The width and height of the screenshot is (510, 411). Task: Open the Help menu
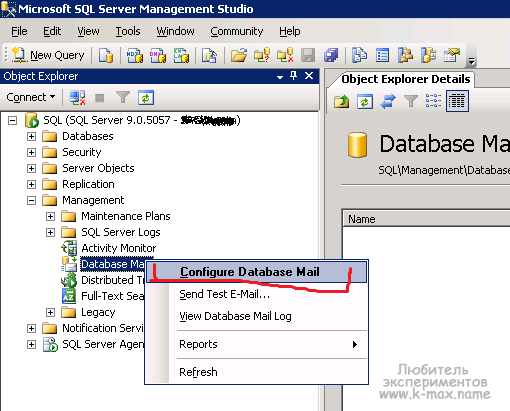coord(290,31)
